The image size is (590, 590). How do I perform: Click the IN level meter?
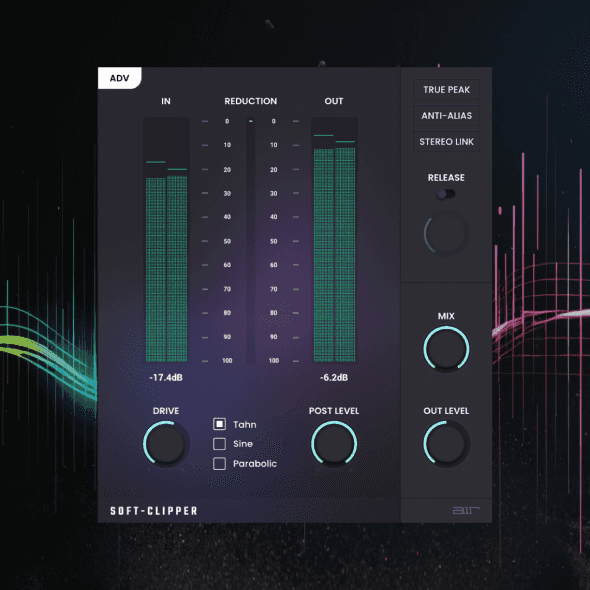coord(166,240)
